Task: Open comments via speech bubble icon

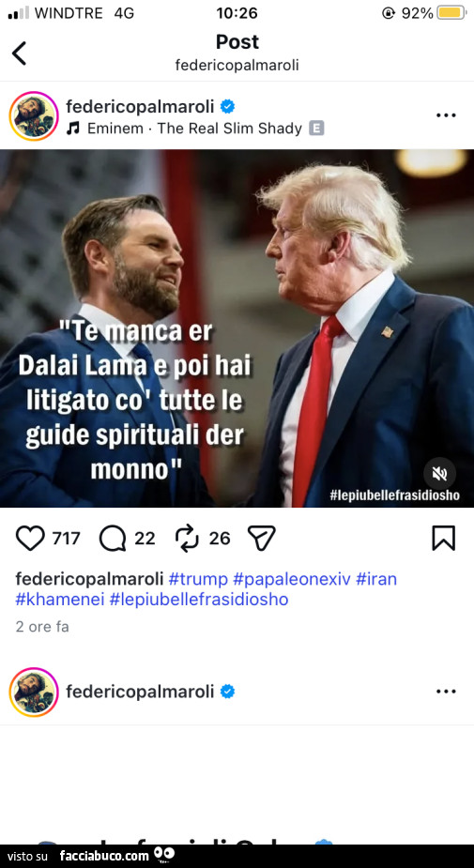Action: [113, 538]
